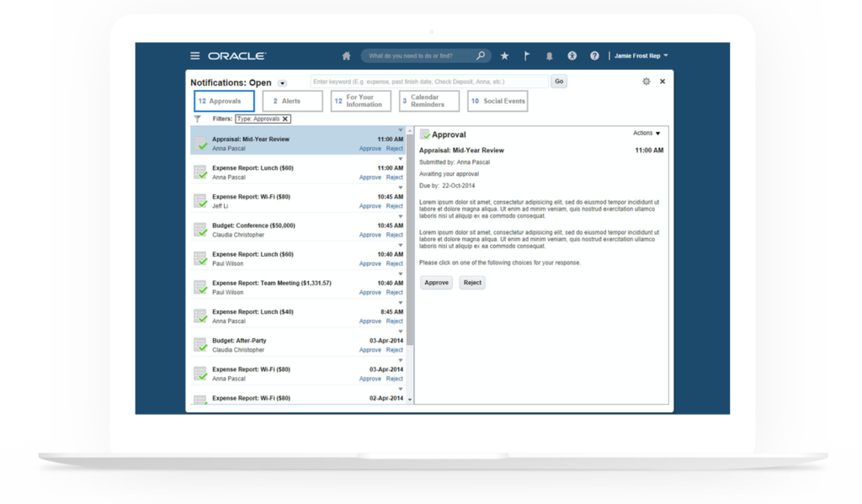Open the notifications bell icon
862x504 pixels.
click(x=550, y=56)
